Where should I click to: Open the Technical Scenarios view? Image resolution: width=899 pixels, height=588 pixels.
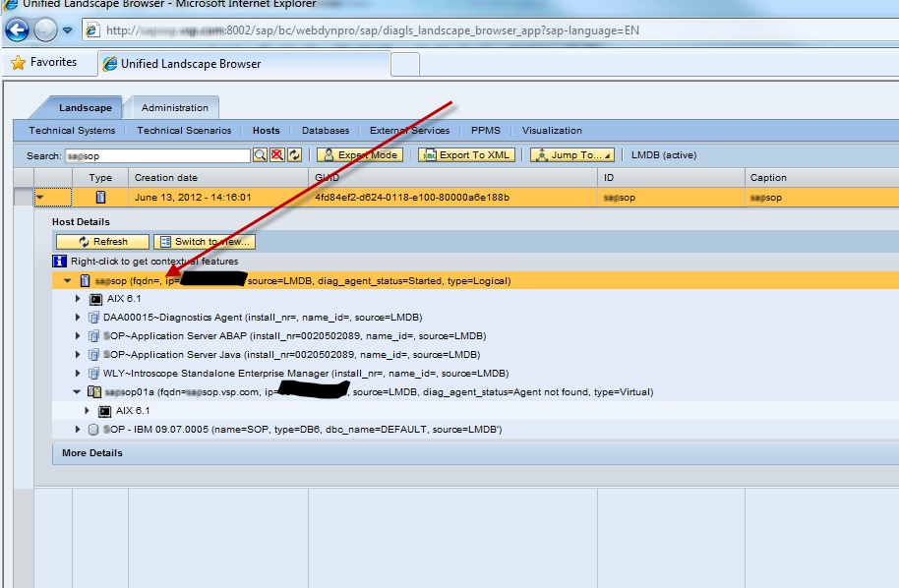click(184, 131)
